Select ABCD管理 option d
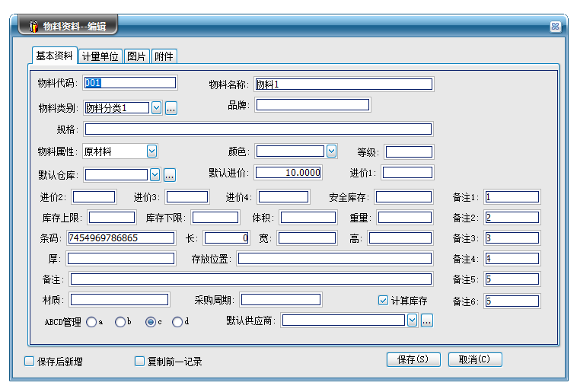Image resolution: width=577 pixels, height=392 pixels. [x=177, y=322]
